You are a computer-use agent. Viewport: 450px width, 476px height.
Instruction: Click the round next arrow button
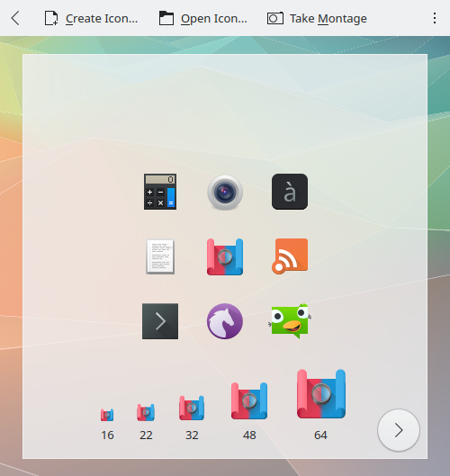click(x=399, y=430)
